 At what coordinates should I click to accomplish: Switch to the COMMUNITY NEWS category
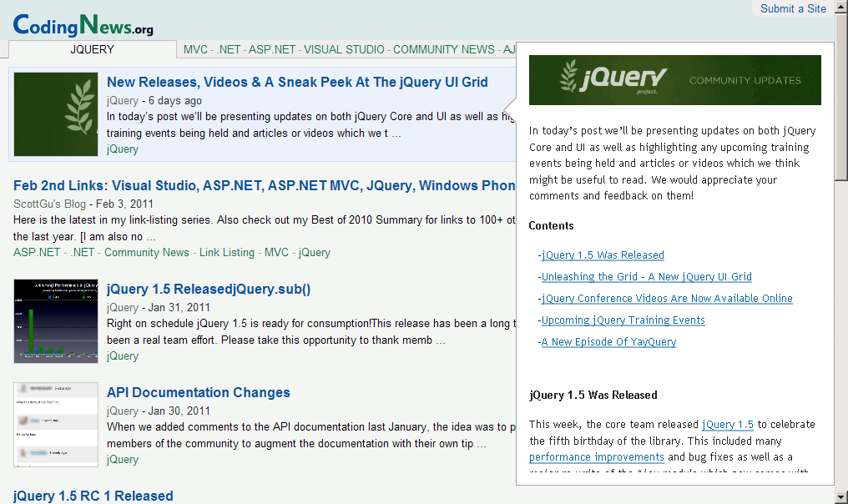[443, 50]
